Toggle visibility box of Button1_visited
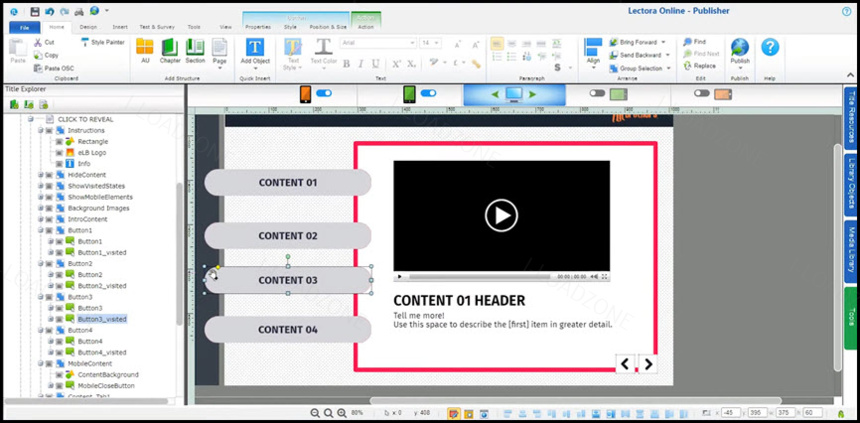 [x=59, y=252]
